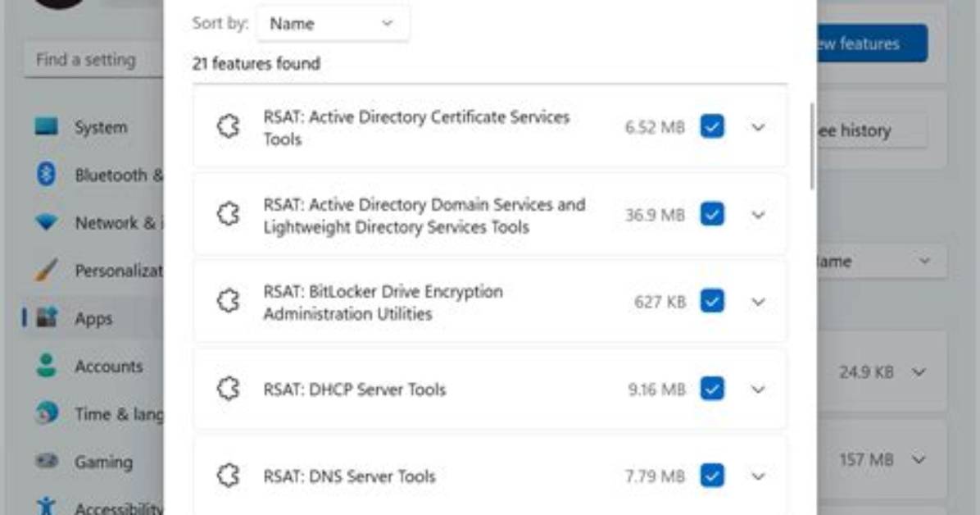980x515 pixels.
Task: Uncheck RSAT DNS Server Tools checkbox
Action: coord(712,476)
